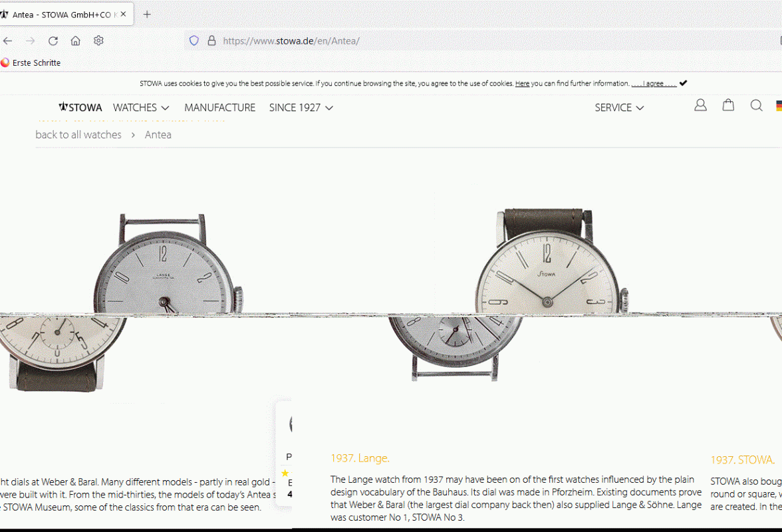Image resolution: width=782 pixels, height=532 pixels.
Task: Click the tracking protection shield icon
Action: point(194,41)
